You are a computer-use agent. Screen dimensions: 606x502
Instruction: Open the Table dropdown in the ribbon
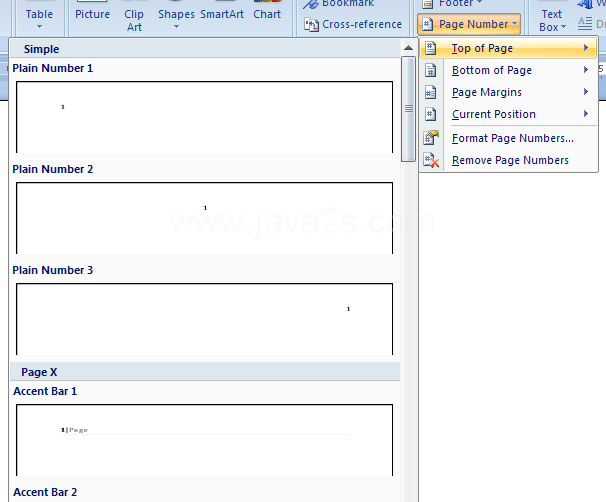point(39,18)
